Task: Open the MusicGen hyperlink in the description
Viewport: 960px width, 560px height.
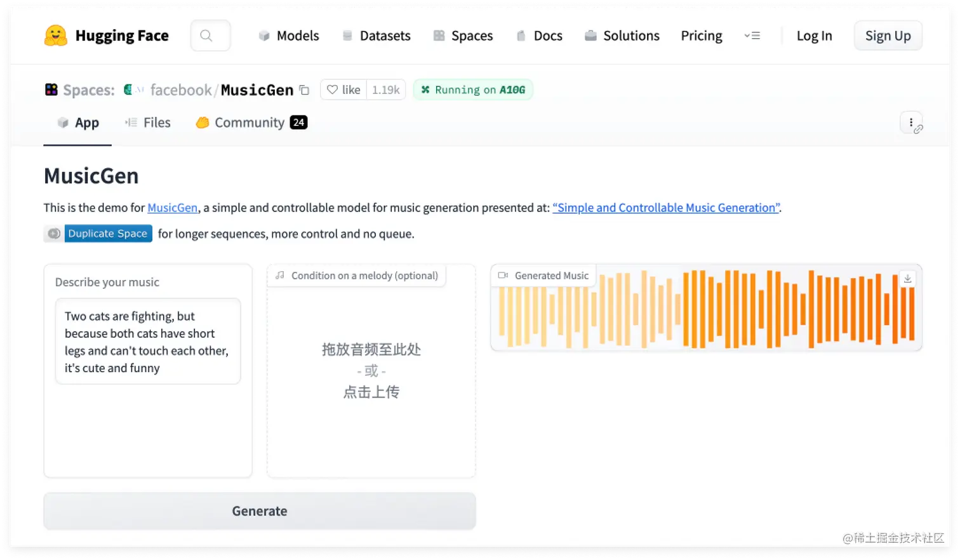Action: 172,207
